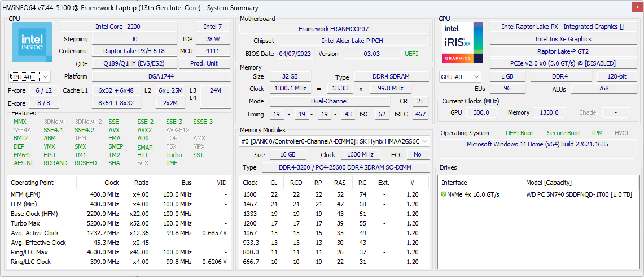
Task: Click the Raptor Lake-P GT2 codename field
Action: [563, 51]
